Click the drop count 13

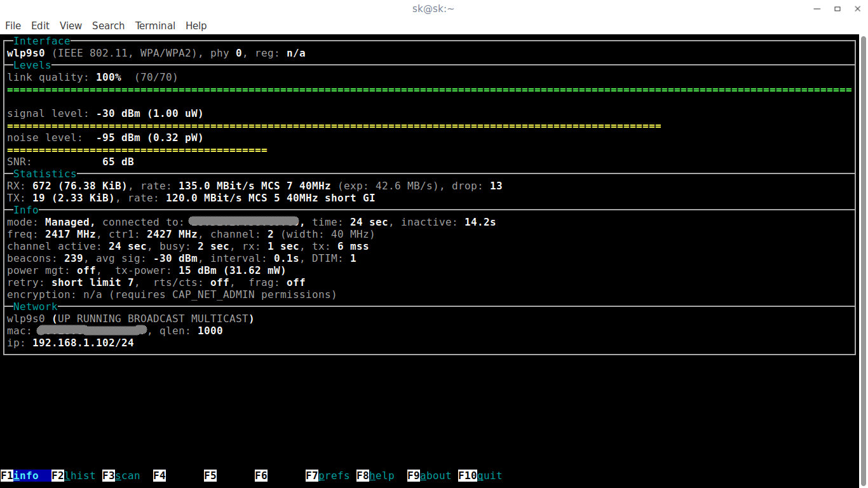tap(496, 186)
